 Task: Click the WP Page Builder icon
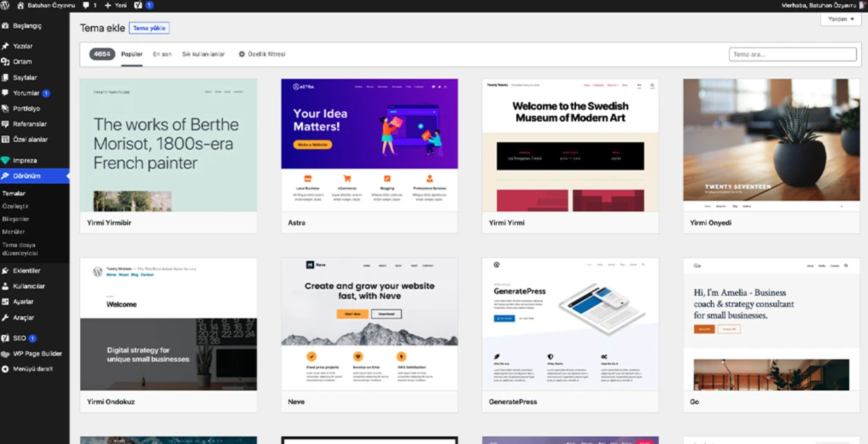5,354
